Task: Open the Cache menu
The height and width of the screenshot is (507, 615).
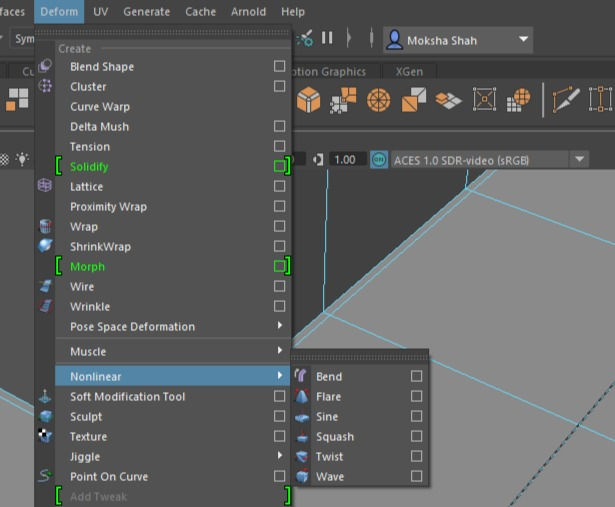Action: pyautogui.click(x=200, y=12)
